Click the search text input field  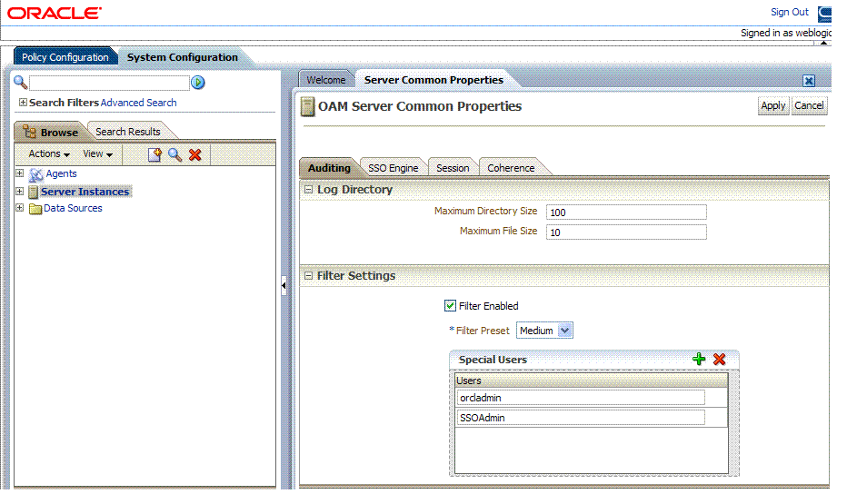point(109,83)
